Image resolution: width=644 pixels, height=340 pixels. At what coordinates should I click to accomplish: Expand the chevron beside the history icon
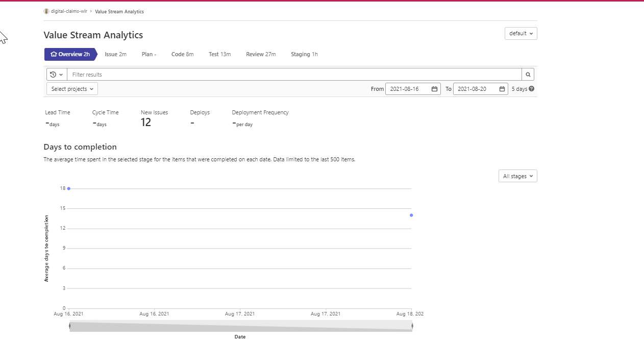61,74
